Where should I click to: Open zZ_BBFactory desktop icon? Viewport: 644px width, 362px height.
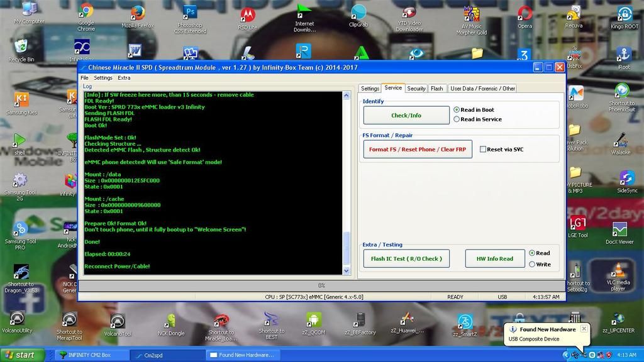tap(360, 324)
